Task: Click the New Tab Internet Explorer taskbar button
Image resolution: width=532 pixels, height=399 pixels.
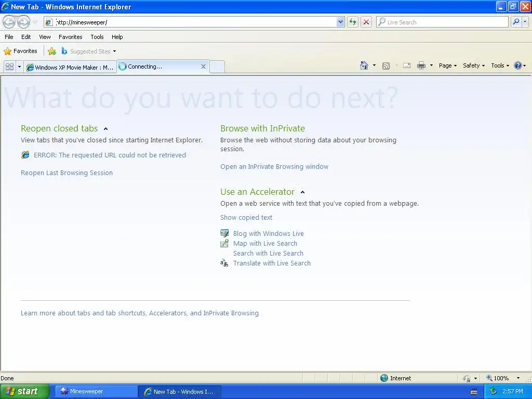Action: pos(180,392)
